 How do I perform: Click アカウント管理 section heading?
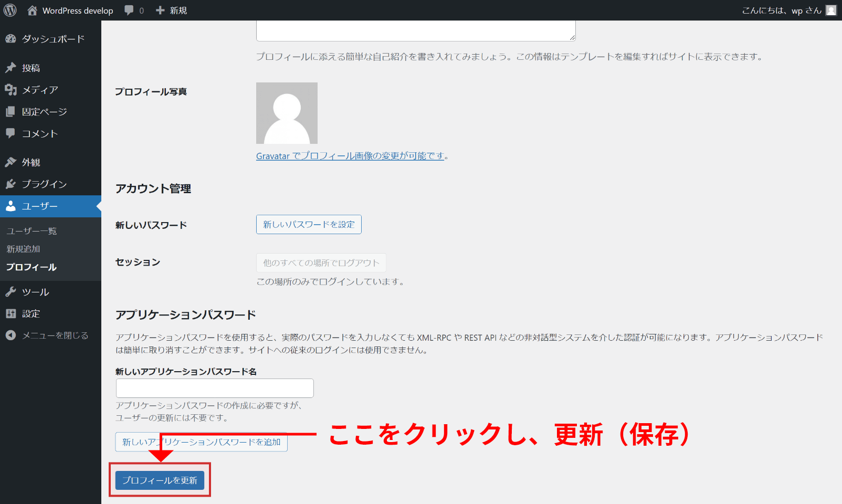(153, 188)
